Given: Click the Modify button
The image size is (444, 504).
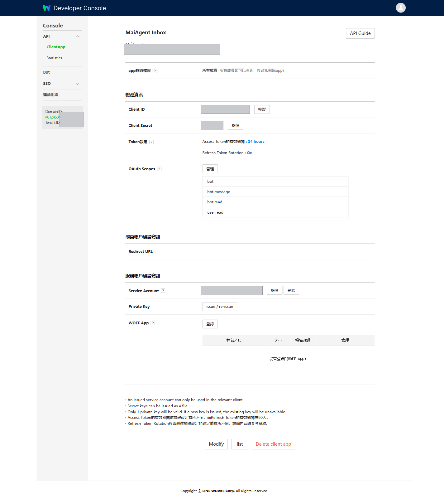Looking at the screenshot, I should tap(216, 444).
